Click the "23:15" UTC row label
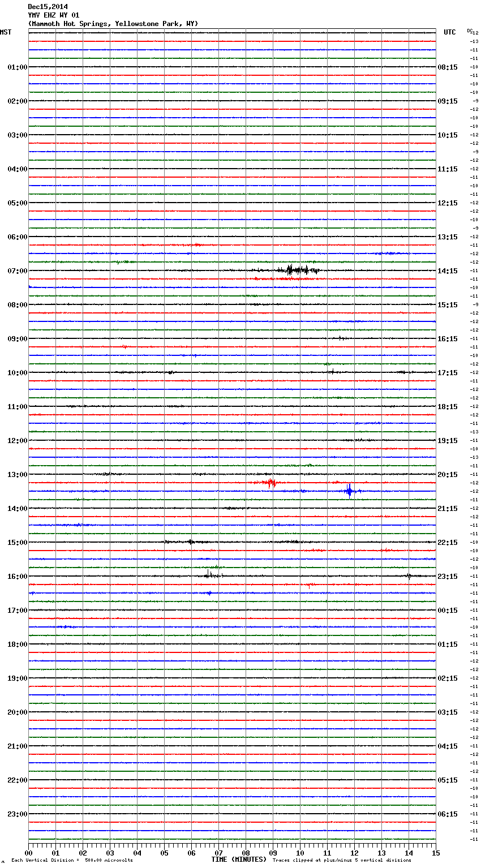This screenshot has width=481, height=868. (448, 577)
